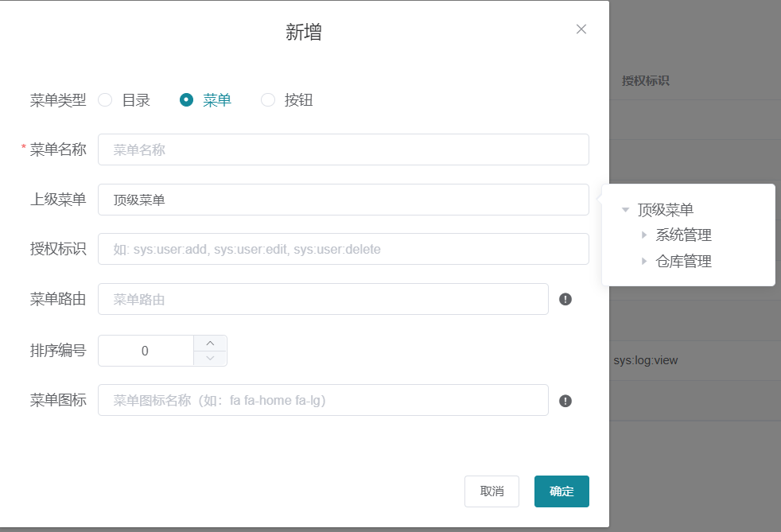Click the 确定 confirm button

tap(561, 491)
